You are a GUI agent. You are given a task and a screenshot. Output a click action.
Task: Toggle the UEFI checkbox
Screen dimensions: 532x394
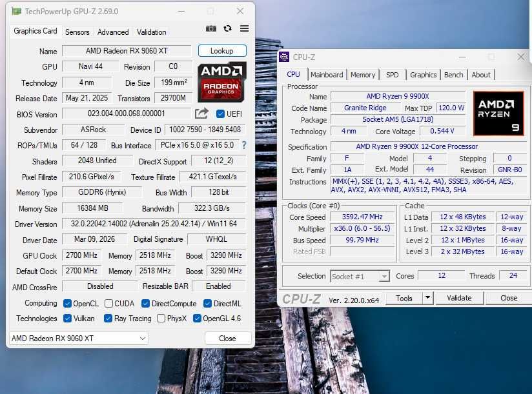click(220, 114)
